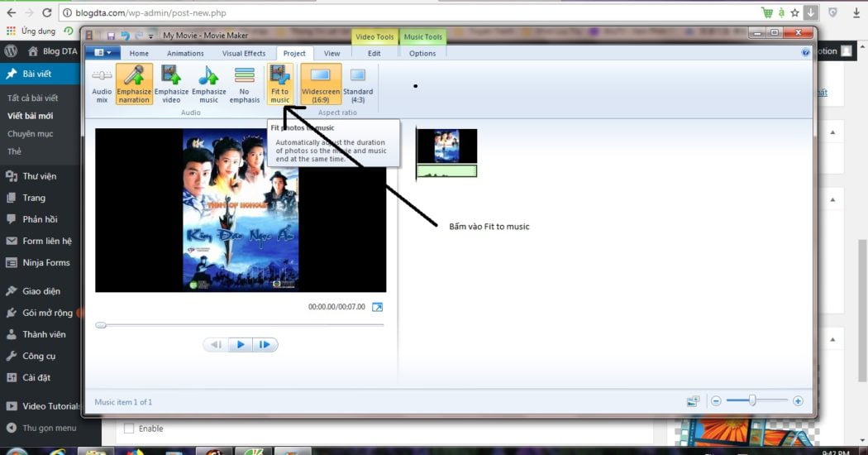Viewport: 868px width, 455px height.
Task: Open quick access toolbar customize dropdown
Action: 150,36
